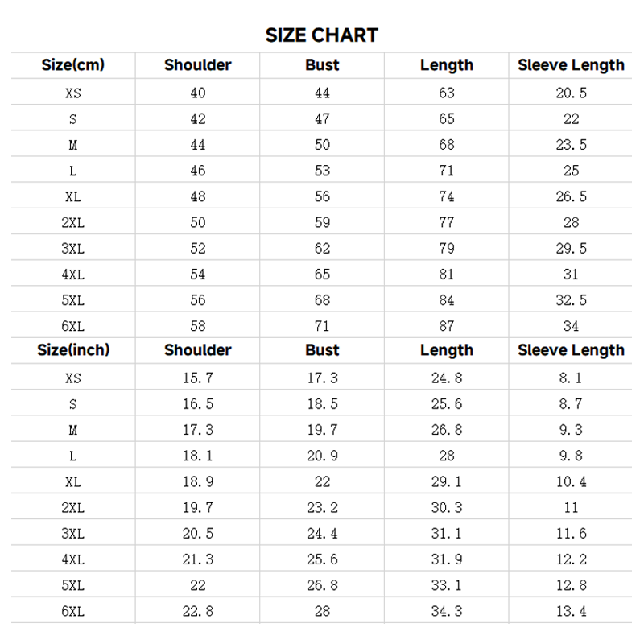Select length value 34.3 for 6XL inches
This screenshot has width=644, height=644.
point(447,611)
